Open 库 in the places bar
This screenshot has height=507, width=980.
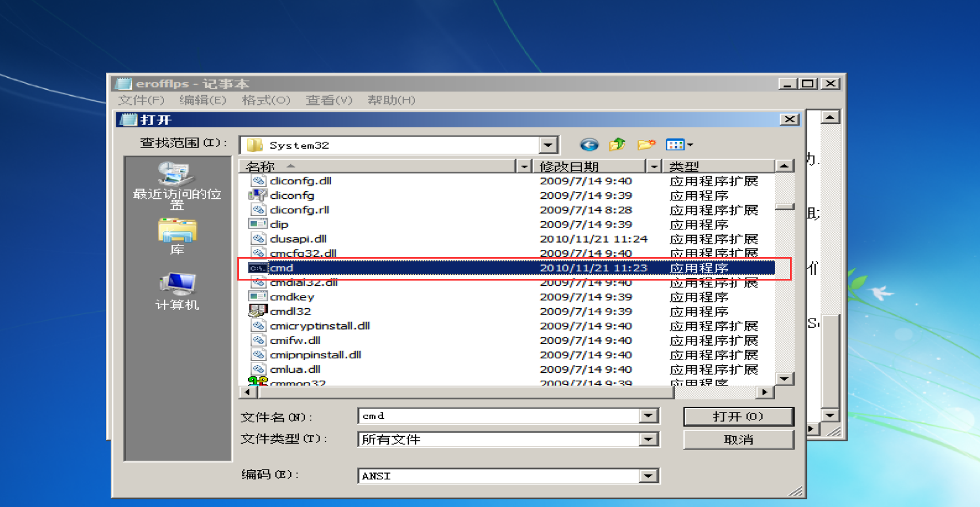click(177, 237)
